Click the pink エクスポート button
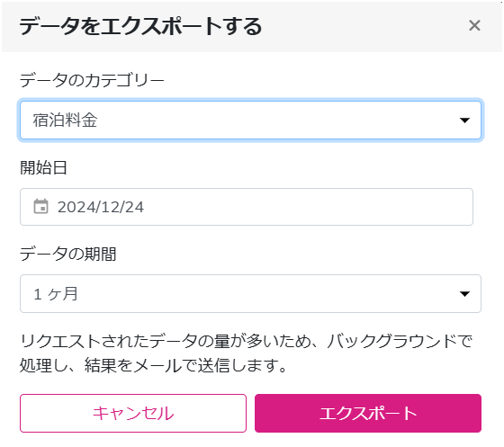The height and width of the screenshot is (447, 504). click(x=368, y=414)
